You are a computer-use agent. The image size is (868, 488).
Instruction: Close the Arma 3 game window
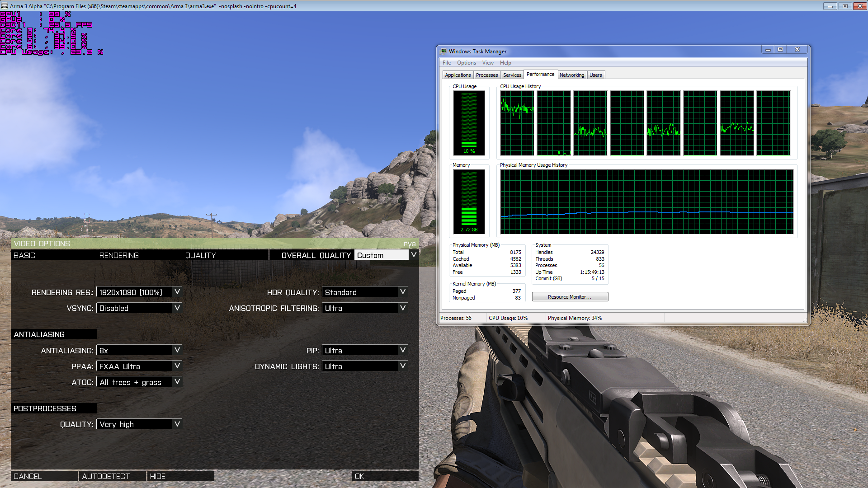coord(859,6)
